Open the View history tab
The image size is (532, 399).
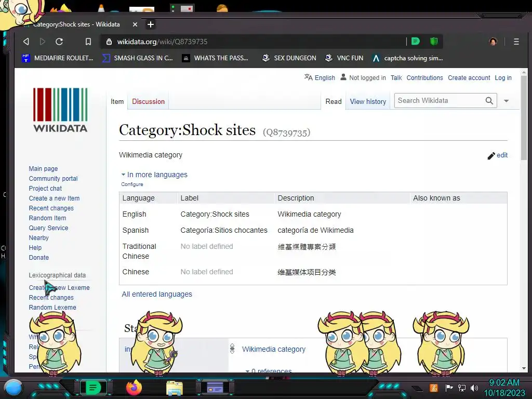(368, 101)
